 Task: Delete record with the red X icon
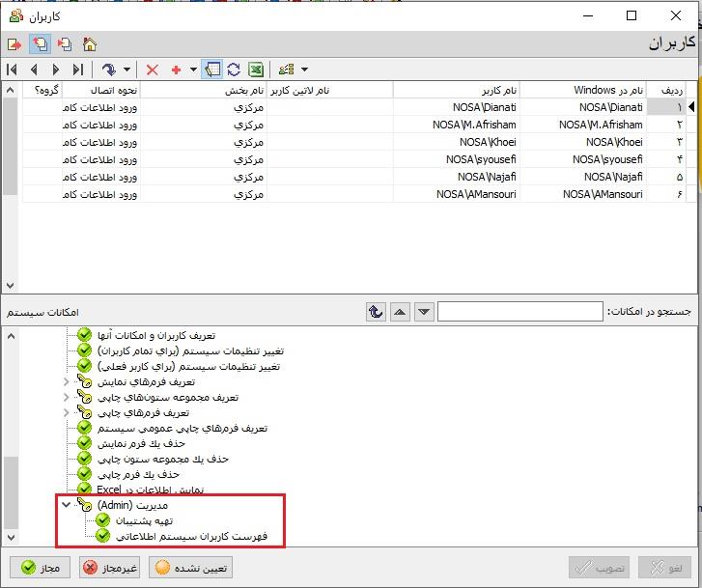pyautogui.click(x=152, y=70)
